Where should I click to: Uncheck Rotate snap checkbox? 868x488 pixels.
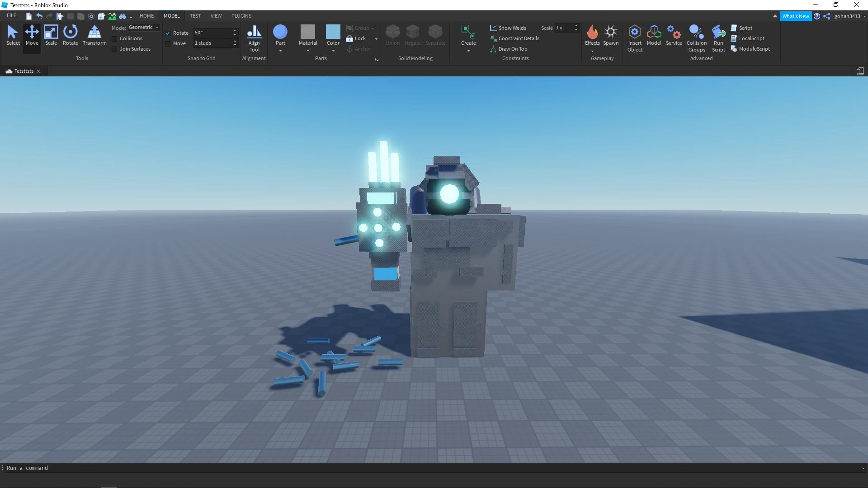(168, 33)
